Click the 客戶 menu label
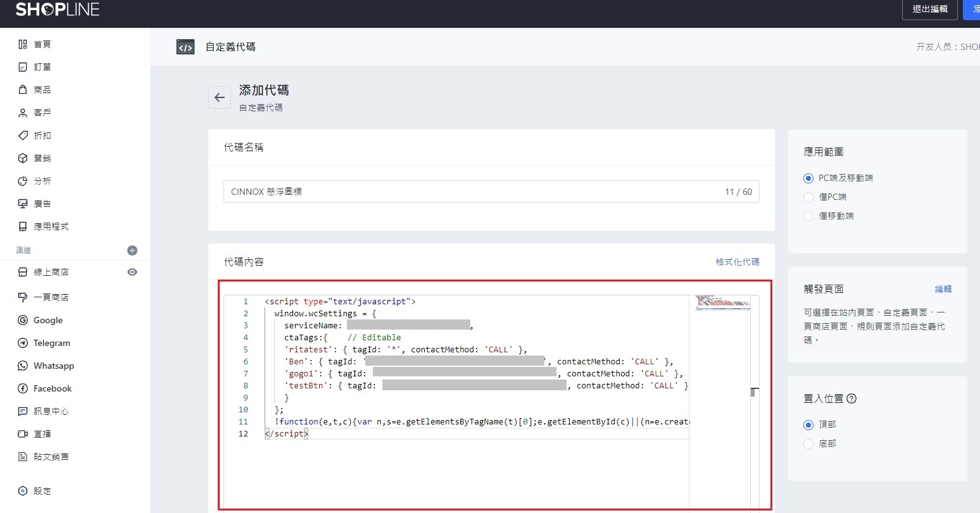 coord(42,113)
